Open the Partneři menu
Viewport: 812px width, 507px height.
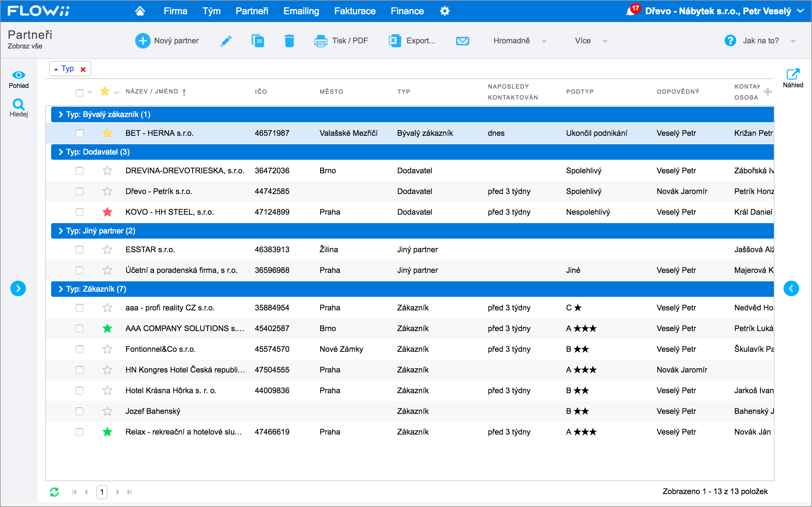click(x=252, y=11)
